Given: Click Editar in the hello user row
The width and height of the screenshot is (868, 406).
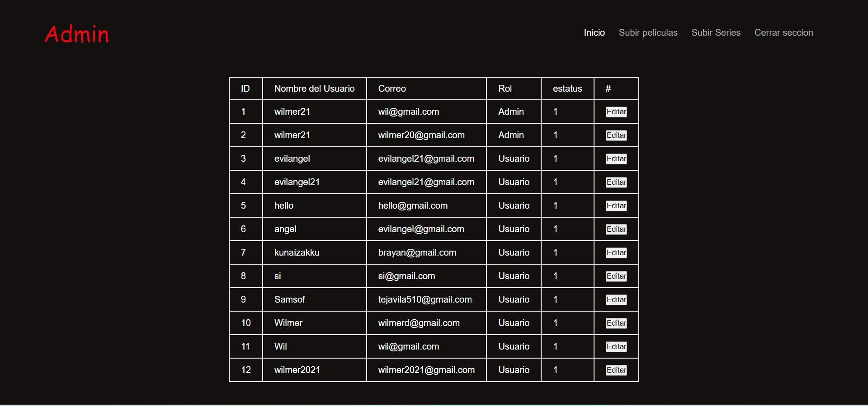Looking at the screenshot, I should pyautogui.click(x=616, y=205).
